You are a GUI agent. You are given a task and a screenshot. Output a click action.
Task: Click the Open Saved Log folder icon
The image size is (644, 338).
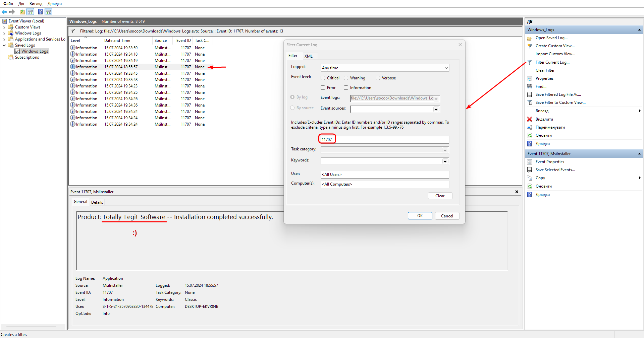(530, 38)
